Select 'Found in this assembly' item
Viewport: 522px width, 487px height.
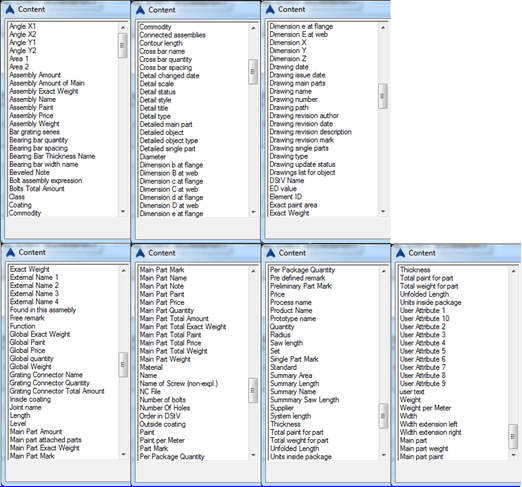(43, 310)
